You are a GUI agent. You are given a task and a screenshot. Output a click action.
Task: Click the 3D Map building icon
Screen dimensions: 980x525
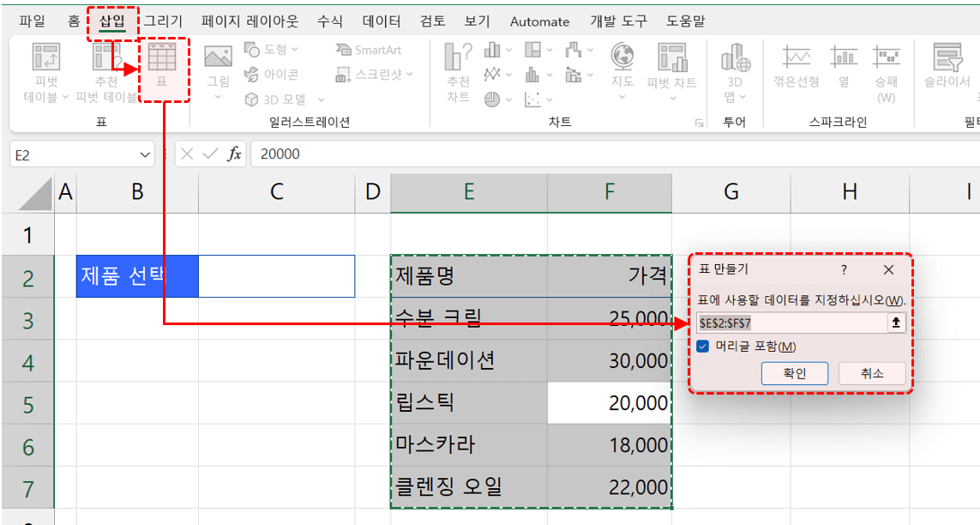pyautogui.click(x=735, y=57)
